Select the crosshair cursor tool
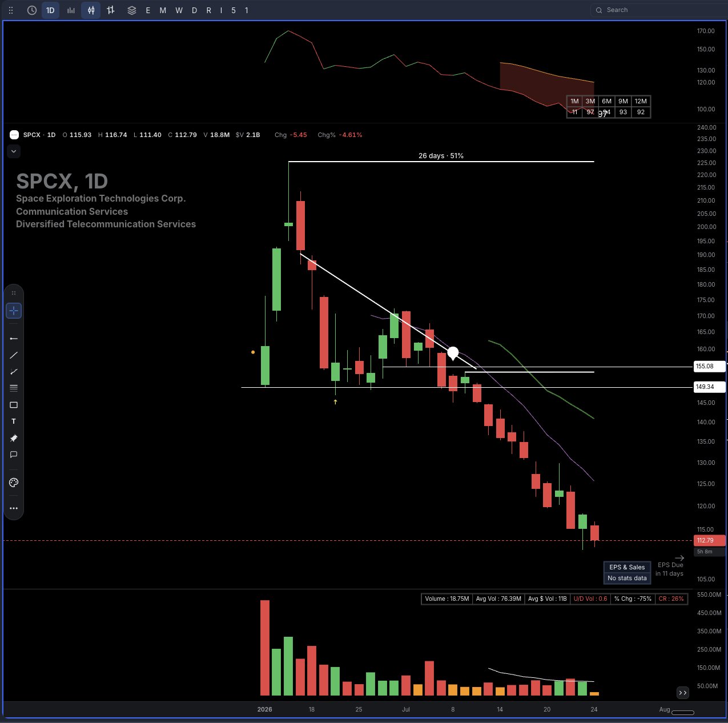 coord(14,311)
